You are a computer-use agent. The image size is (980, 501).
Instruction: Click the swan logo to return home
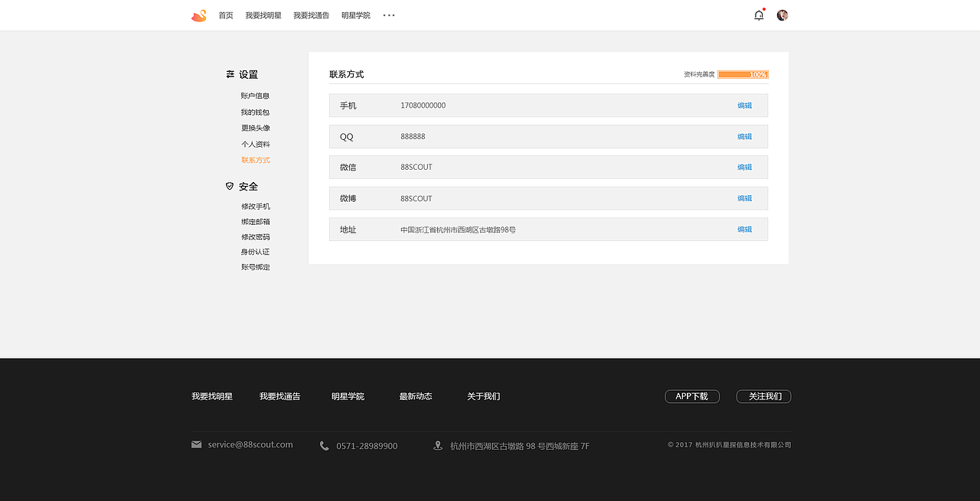click(x=198, y=15)
